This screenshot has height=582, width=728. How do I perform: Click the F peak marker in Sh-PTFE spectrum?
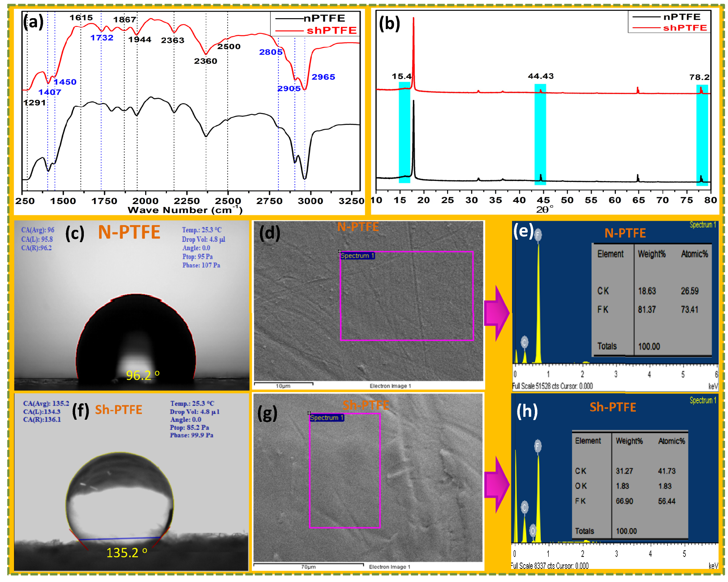pyautogui.click(x=538, y=445)
